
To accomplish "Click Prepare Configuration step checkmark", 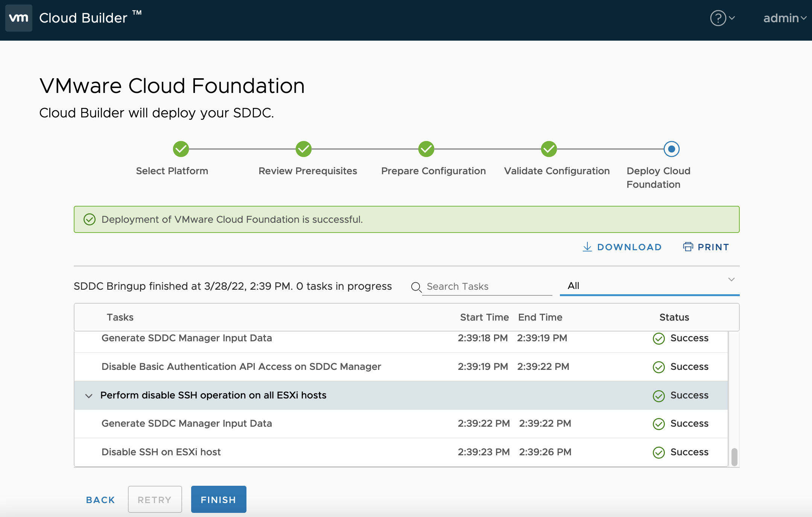I will click(426, 149).
